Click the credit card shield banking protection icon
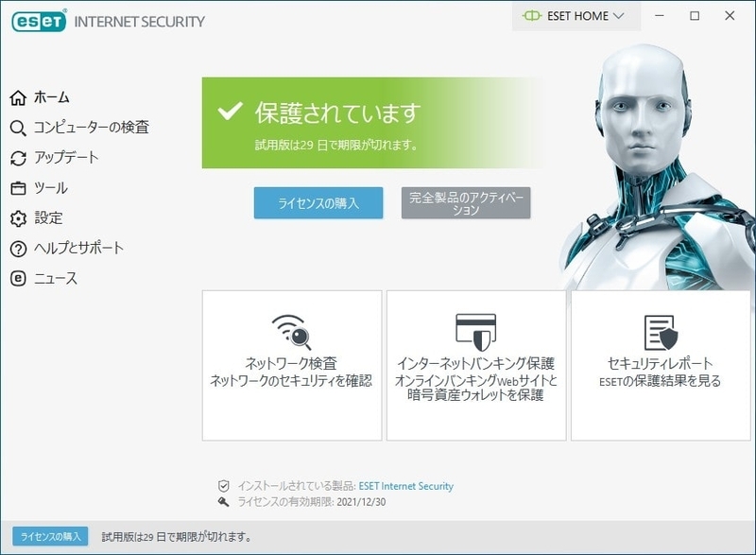The height and width of the screenshot is (555, 756). pyautogui.click(x=476, y=332)
